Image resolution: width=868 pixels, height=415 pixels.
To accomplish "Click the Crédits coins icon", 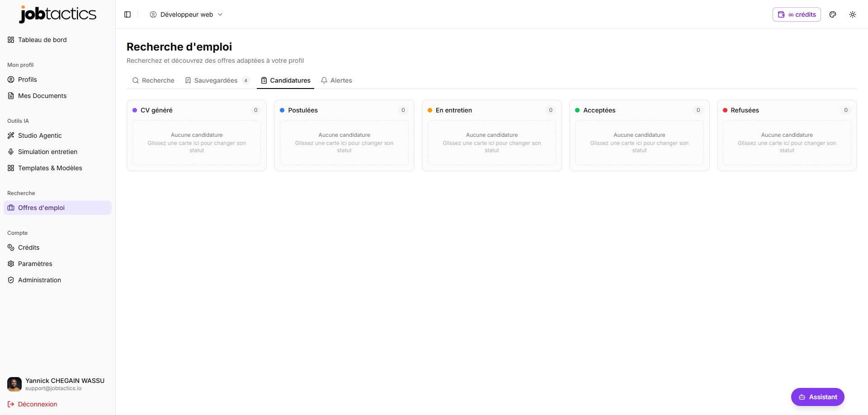I will pos(11,247).
